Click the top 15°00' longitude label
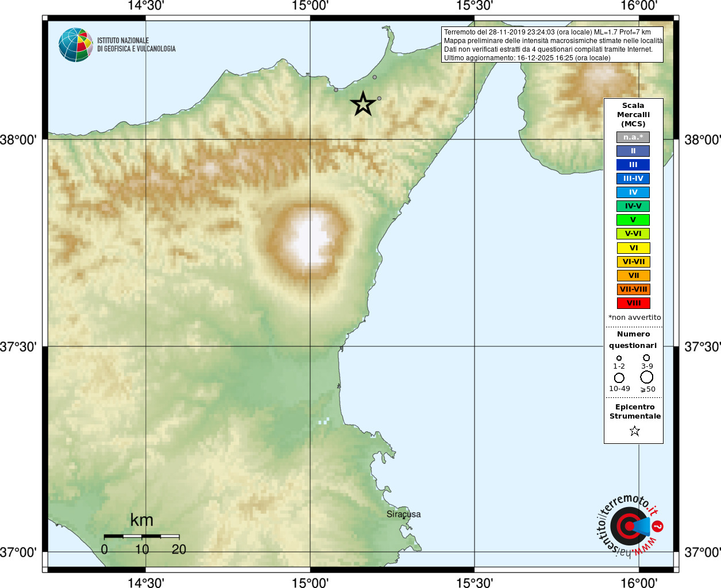 (x=310, y=6)
